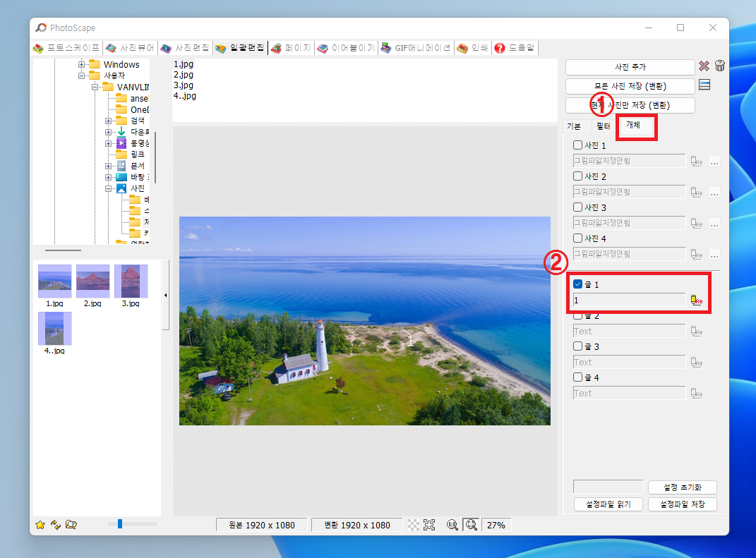Viewport: 756px width, 558px height.
Task: Browse image file for 사진 2 (… button)
Action: pos(714,193)
